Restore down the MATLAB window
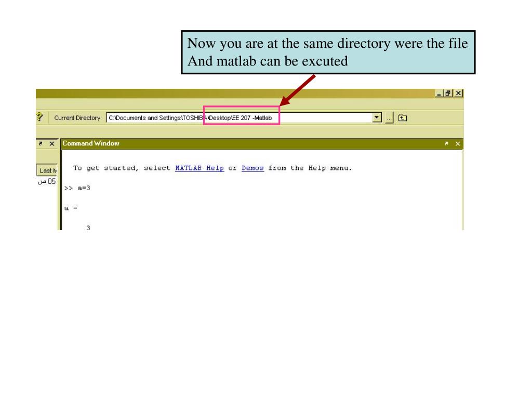Viewport: 532px width, 399px height. 448,93
